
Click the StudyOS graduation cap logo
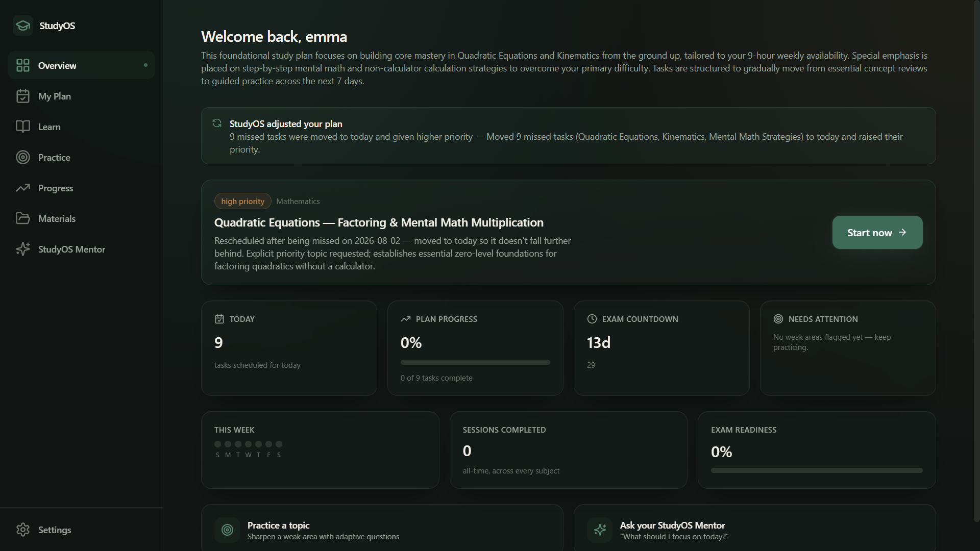[23, 26]
